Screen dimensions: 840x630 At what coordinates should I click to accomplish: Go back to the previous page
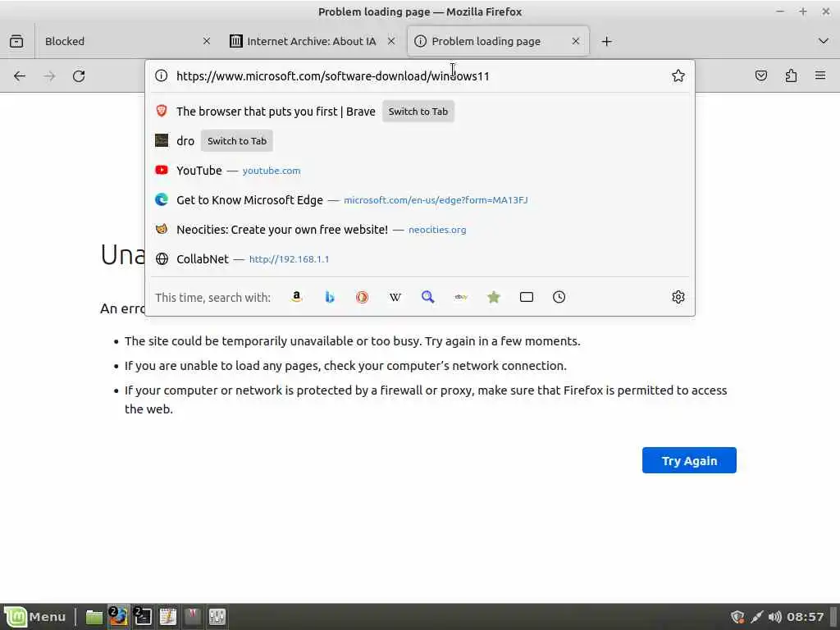[20, 76]
